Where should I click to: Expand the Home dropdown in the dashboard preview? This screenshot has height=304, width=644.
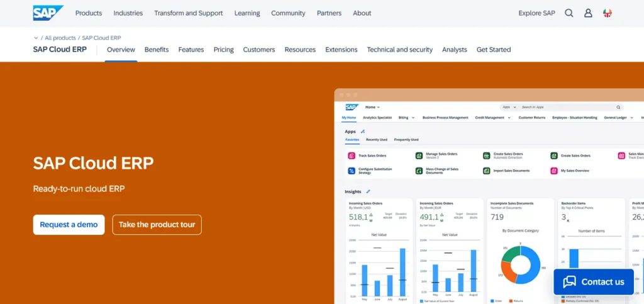pos(373,108)
